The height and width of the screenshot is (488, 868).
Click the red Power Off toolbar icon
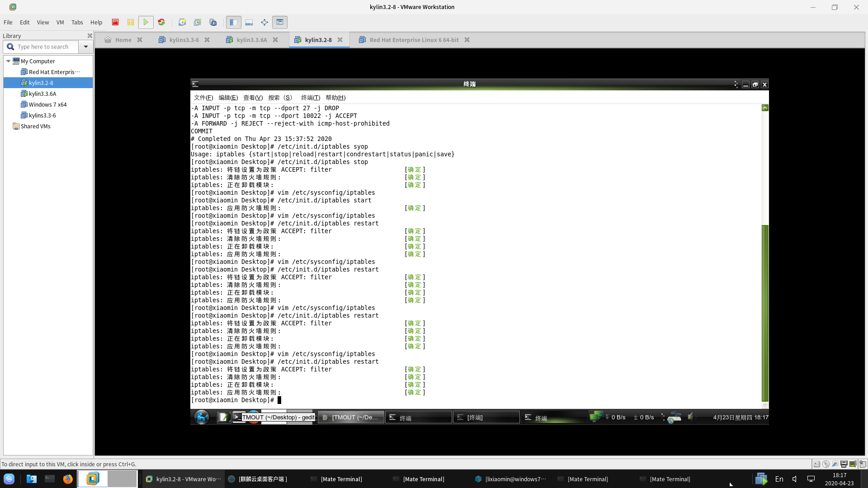click(x=115, y=22)
